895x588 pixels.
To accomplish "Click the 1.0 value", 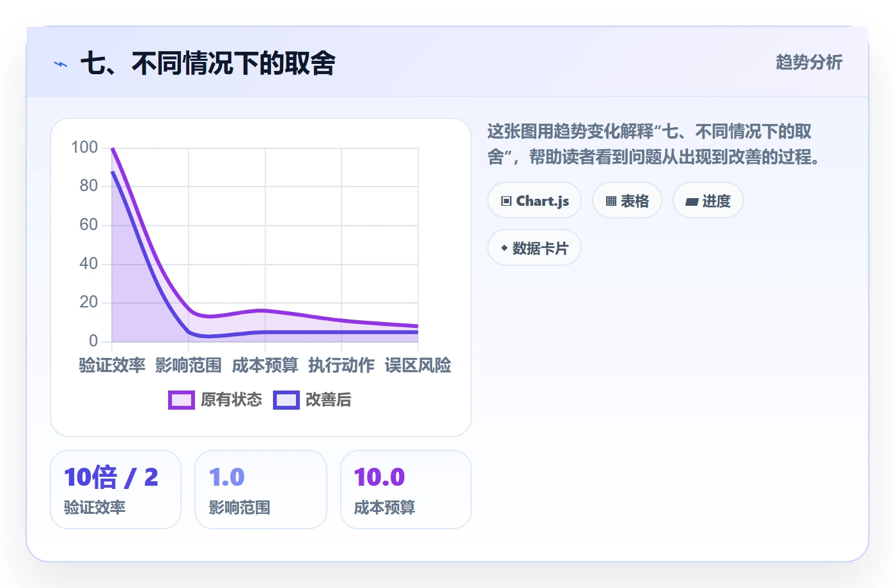I will 227,477.
